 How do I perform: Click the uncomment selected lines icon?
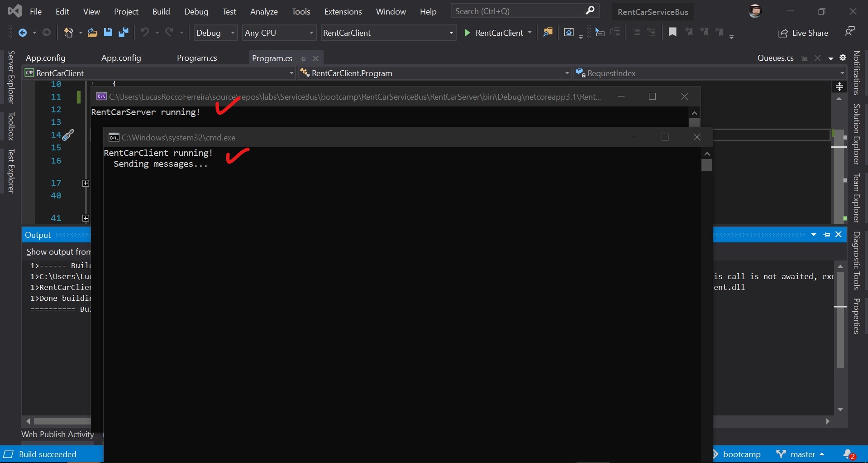click(652, 33)
